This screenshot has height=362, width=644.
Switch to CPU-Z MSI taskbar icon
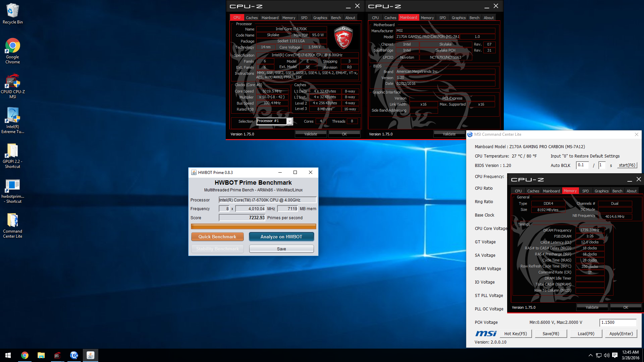[57, 355]
